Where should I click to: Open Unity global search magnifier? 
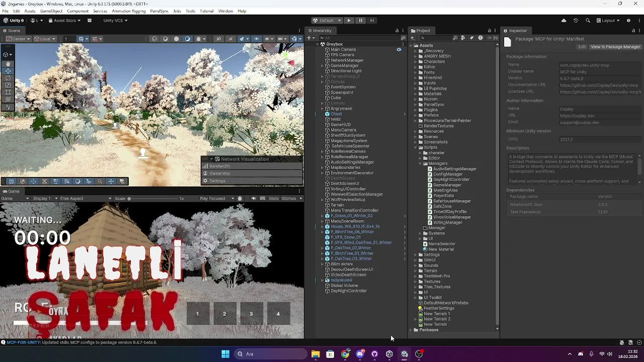point(588,21)
